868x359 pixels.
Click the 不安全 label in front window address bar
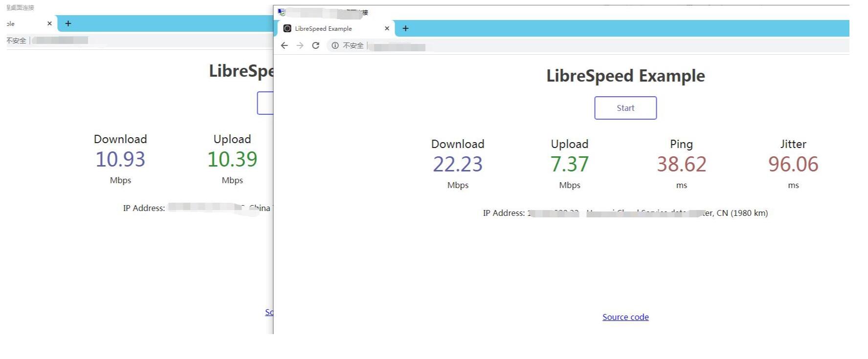(x=353, y=45)
